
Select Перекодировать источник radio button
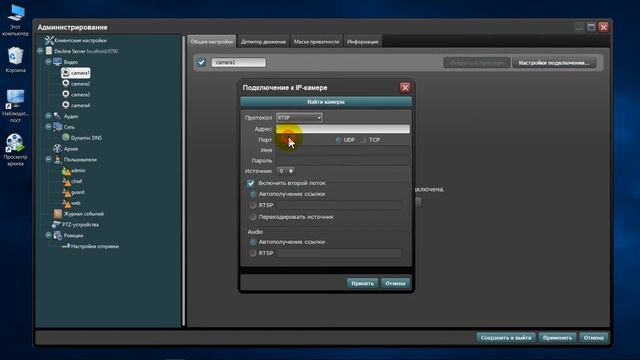coord(253,217)
